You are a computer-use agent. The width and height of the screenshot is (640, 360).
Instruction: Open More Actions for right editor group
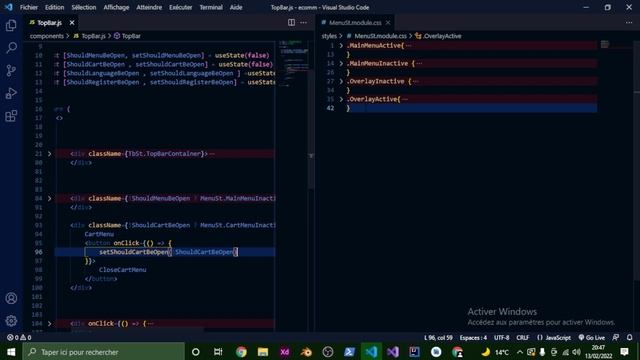pyautogui.click(x=629, y=22)
